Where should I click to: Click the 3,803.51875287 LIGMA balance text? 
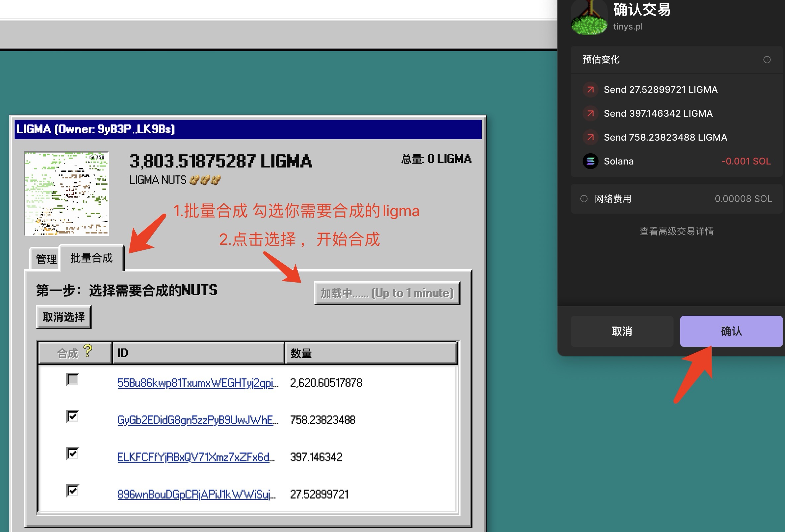click(221, 161)
